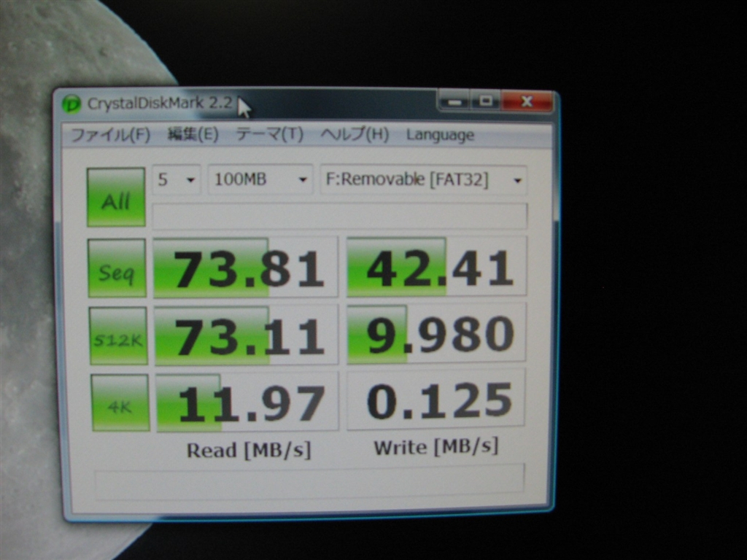The image size is (747, 560).
Task: Click the Seq read result 73.81
Action: pyautogui.click(x=245, y=268)
